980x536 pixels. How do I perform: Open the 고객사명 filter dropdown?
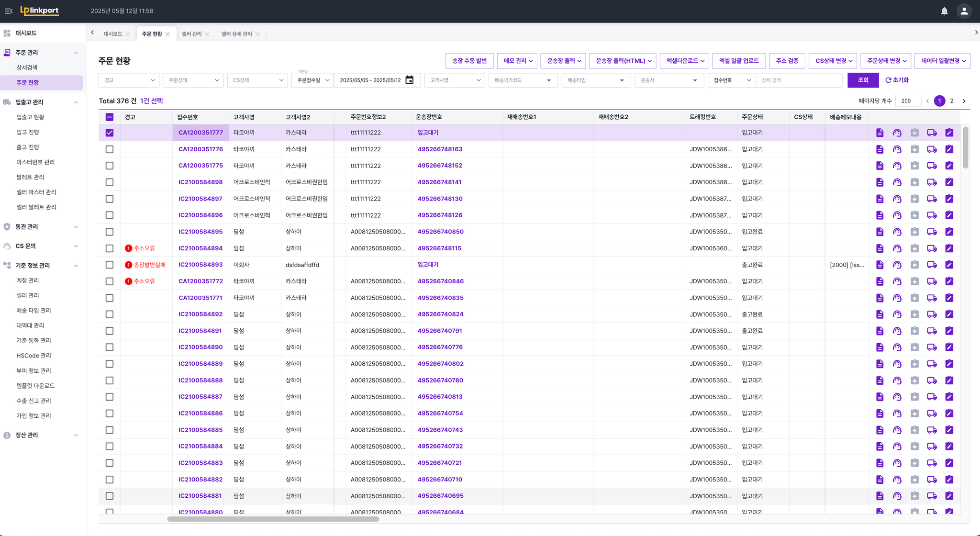pyautogui.click(x=455, y=80)
